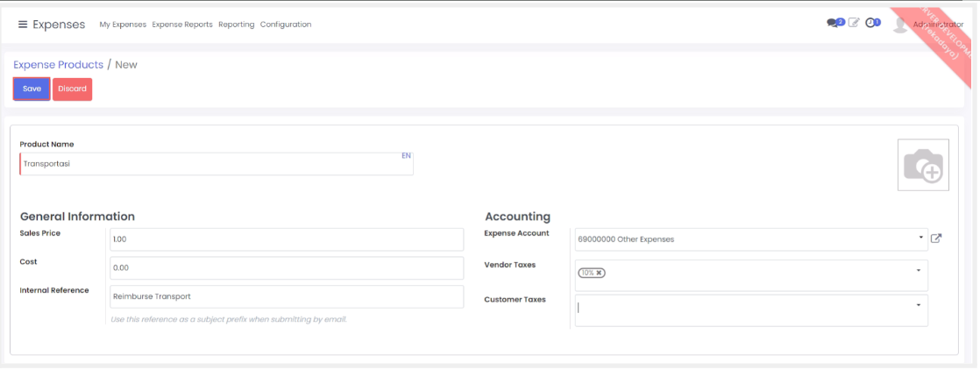Image resolution: width=980 pixels, height=370 pixels.
Task: Open the Expense Account external link icon
Action: point(936,238)
